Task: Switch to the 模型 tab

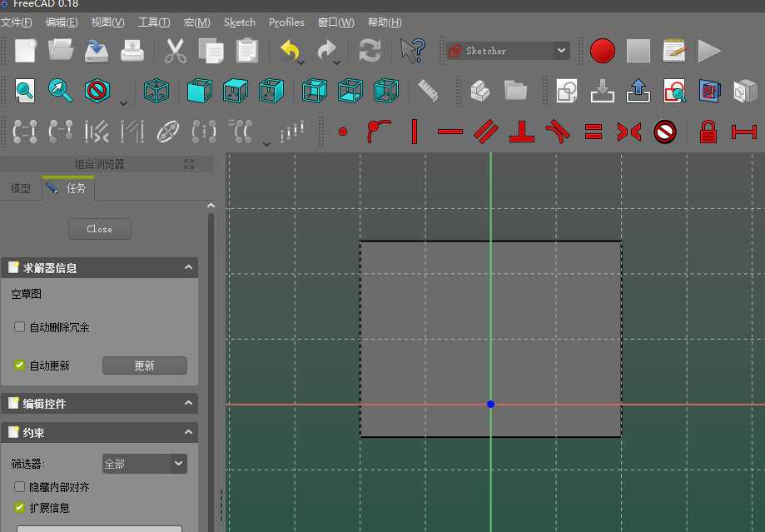Action: click(21, 188)
